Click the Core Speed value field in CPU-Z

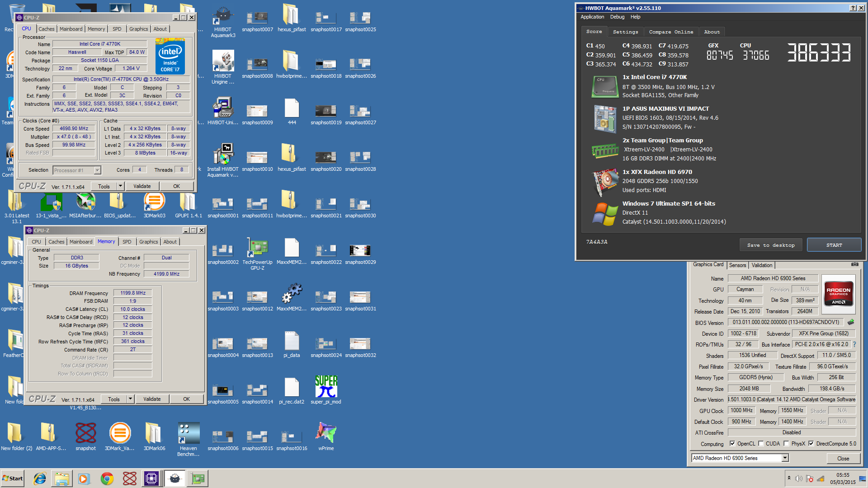[74, 128]
